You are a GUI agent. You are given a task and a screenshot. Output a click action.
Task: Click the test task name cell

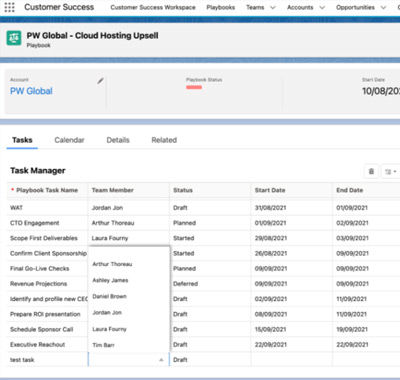point(47,360)
